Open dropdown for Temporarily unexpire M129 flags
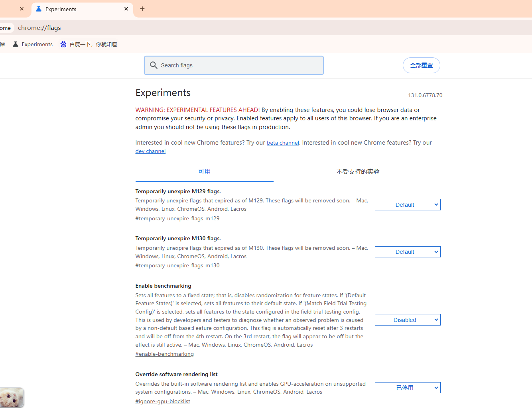The image size is (532, 408). (x=408, y=205)
